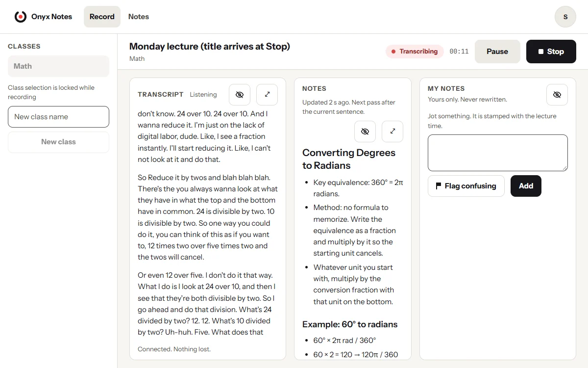Open the Notes tab in top navigation

click(139, 17)
